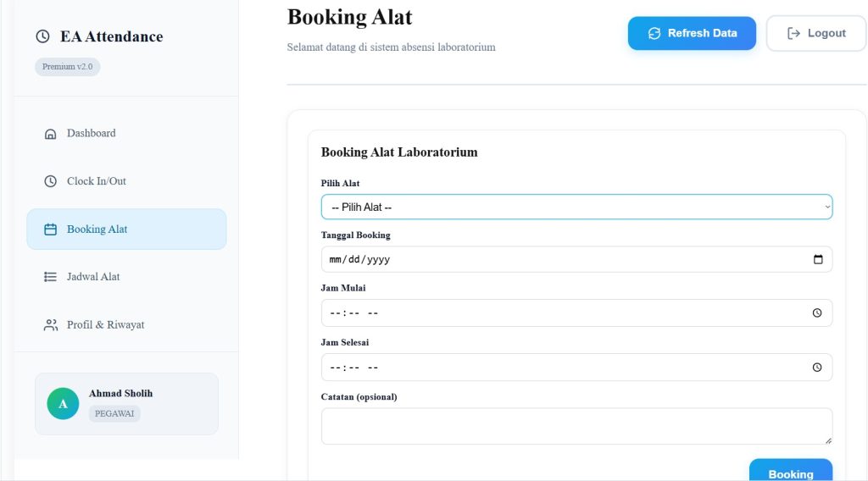Click the Dashboard home icon
This screenshot has height=481, width=868.
(x=50, y=134)
